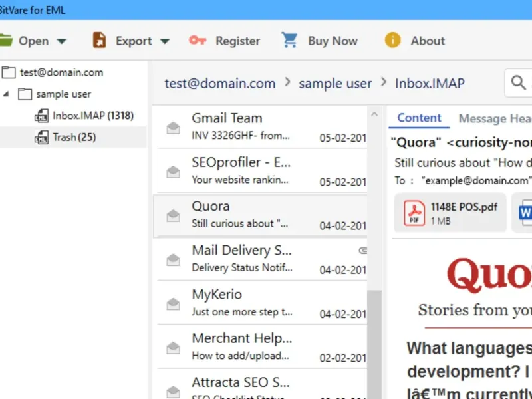Switch to the Content tab
Screen dimensions: 532x399
click(x=419, y=118)
